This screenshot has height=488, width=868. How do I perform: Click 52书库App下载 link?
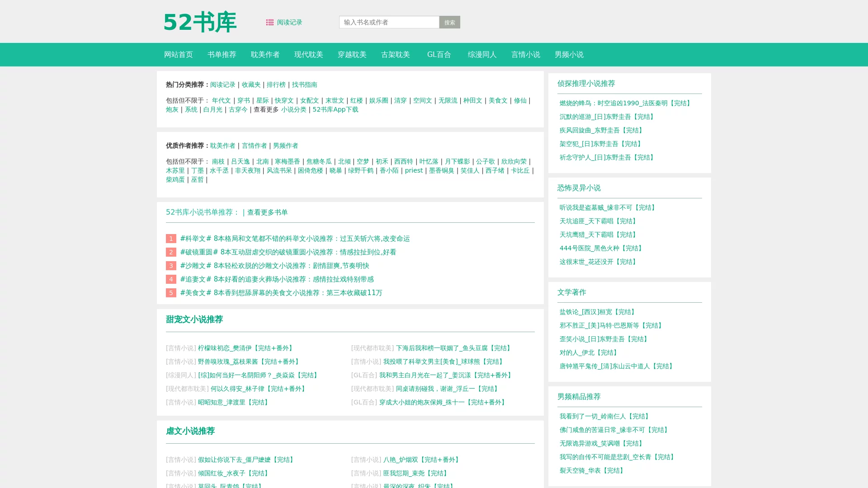(x=335, y=109)
